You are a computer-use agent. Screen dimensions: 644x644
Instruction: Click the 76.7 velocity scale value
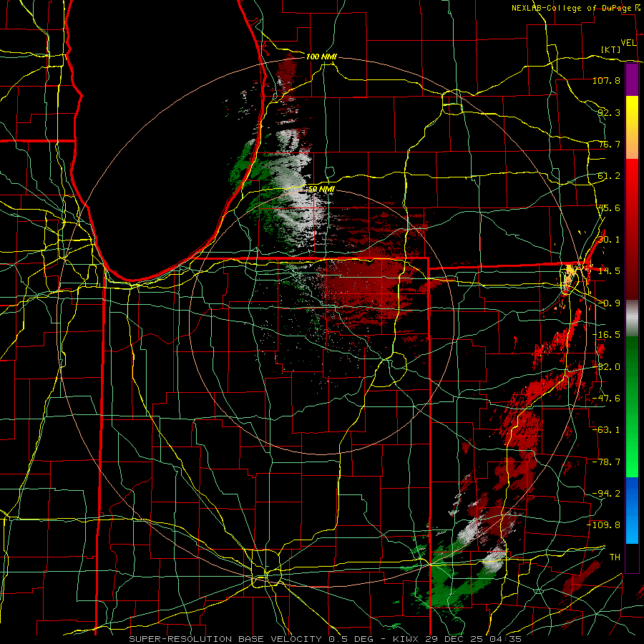pyautogui.click(x=609, y=144)
